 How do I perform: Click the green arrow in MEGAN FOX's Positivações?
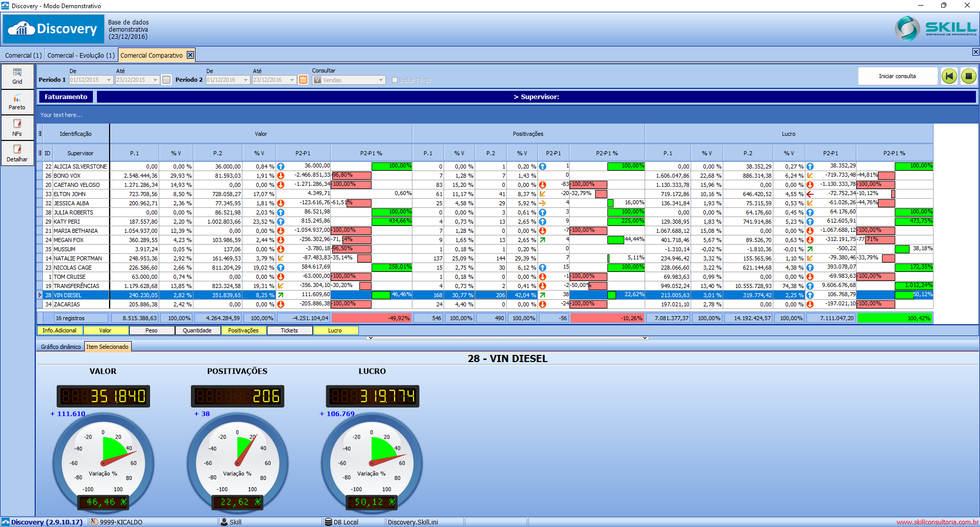point(543,240)
